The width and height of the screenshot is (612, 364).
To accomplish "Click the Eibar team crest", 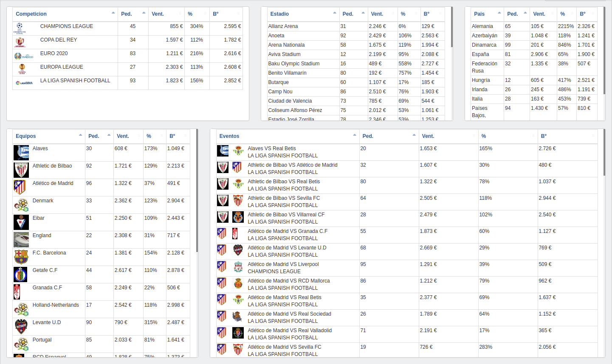I will tap(21, 222).
